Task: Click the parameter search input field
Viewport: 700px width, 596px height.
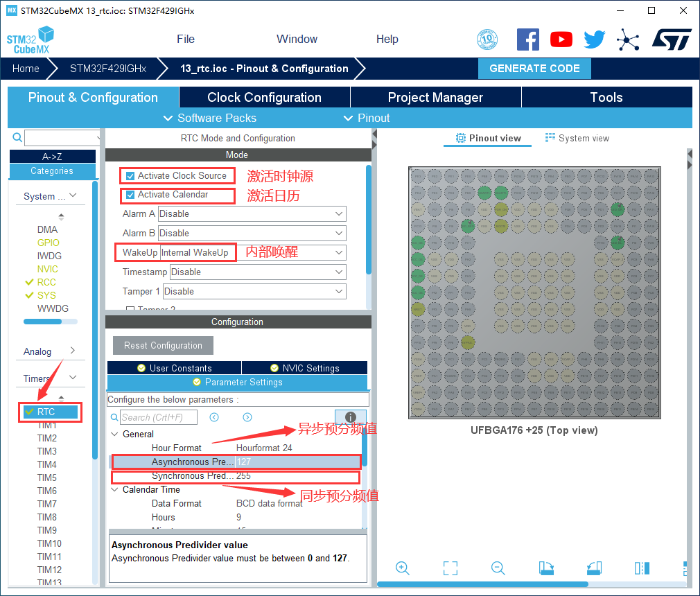Action: coord(159,417)
